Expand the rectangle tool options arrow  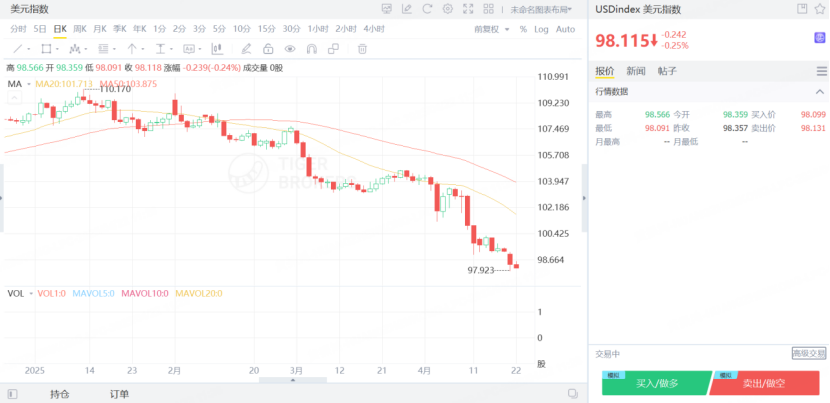pos(57,49)
